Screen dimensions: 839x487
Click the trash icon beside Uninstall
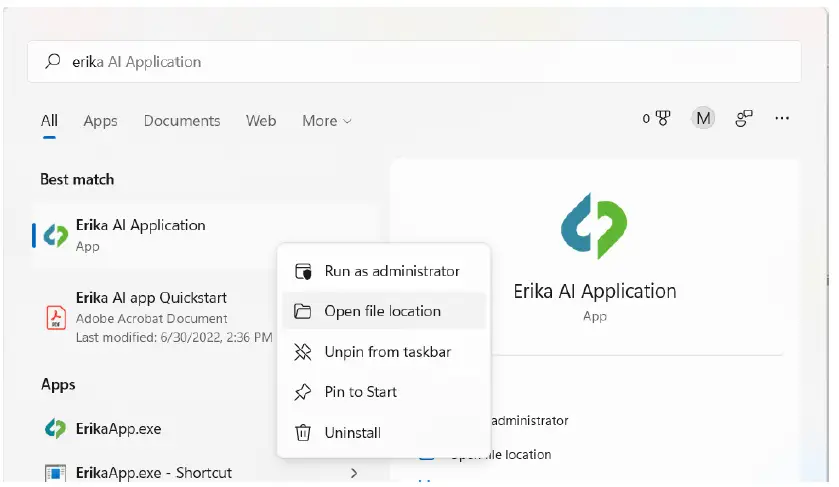click(x=303, y=432)
